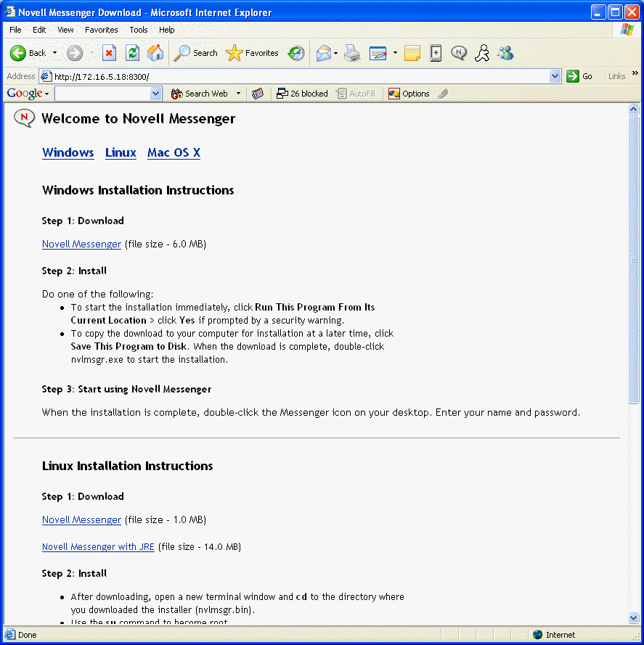
Task: Click the address bar URL field
Action: (301, 76)
